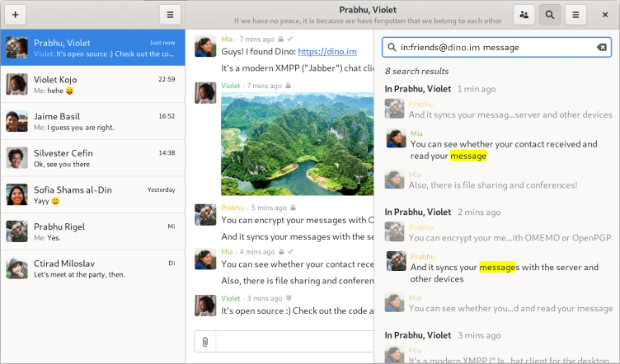Select the Prabhu Rigel conversation
This screenshot has width=620, height=364.
tap(92, 231)
